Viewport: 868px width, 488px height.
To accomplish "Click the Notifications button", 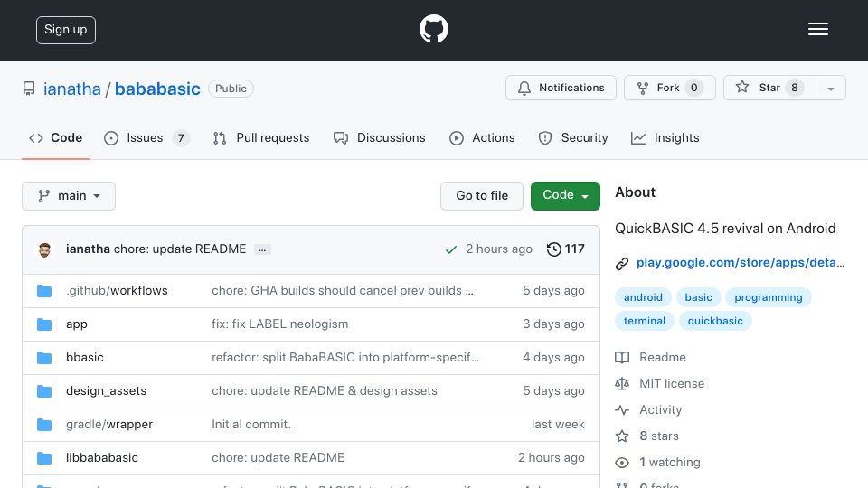I will point(561,88).
